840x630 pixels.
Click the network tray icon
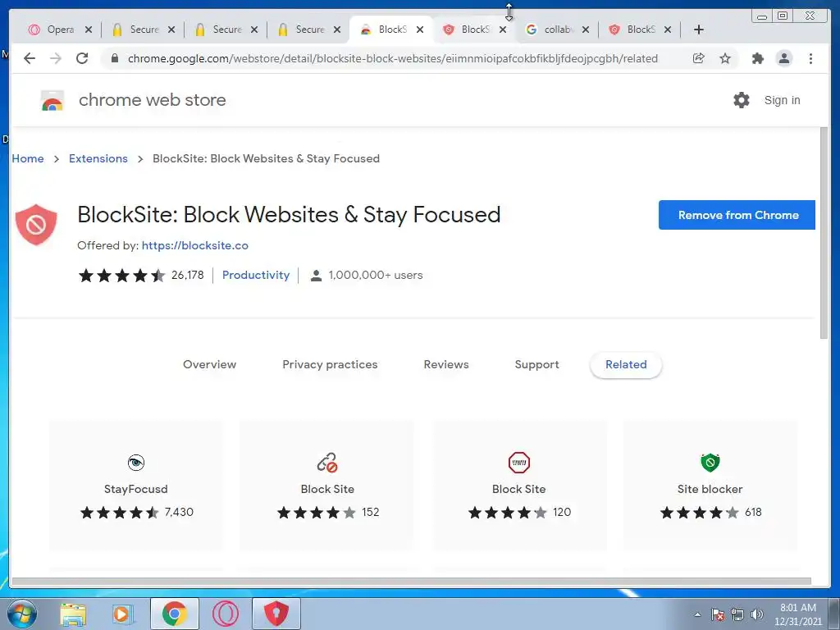point(737,614)
